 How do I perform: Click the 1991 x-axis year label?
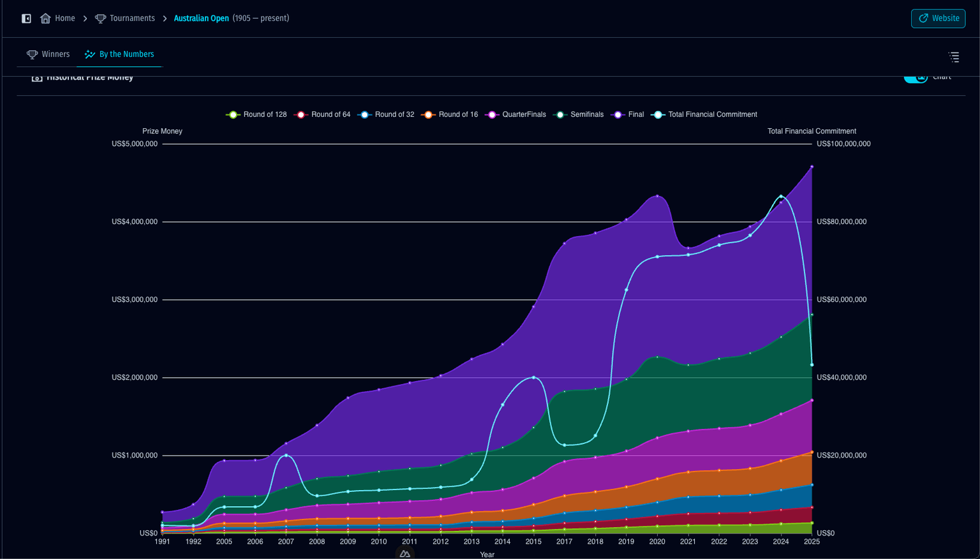[x=162, y=542]
